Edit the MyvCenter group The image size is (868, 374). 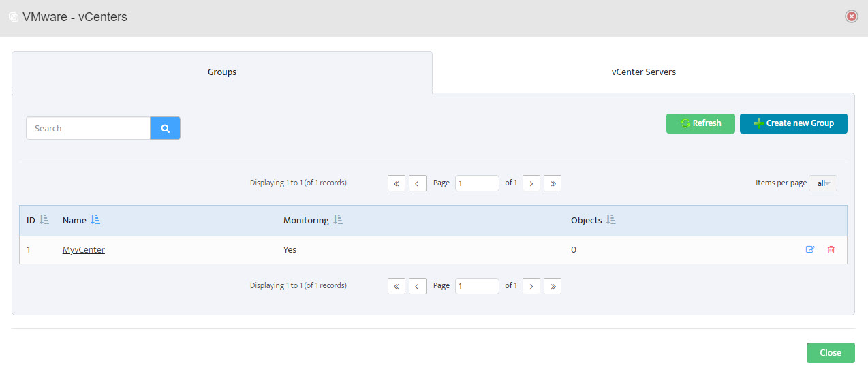[x=810, y=250]
